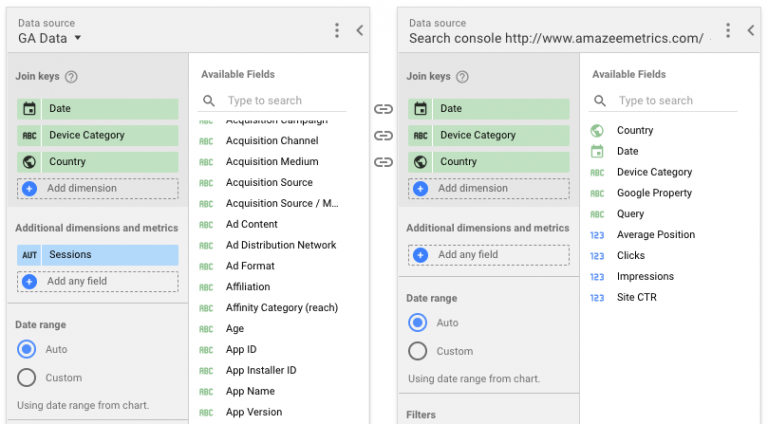Viewport: 768px width, 424px height.
Task: Select the Sessions metric chip
Action: click(x=97, y=255)
